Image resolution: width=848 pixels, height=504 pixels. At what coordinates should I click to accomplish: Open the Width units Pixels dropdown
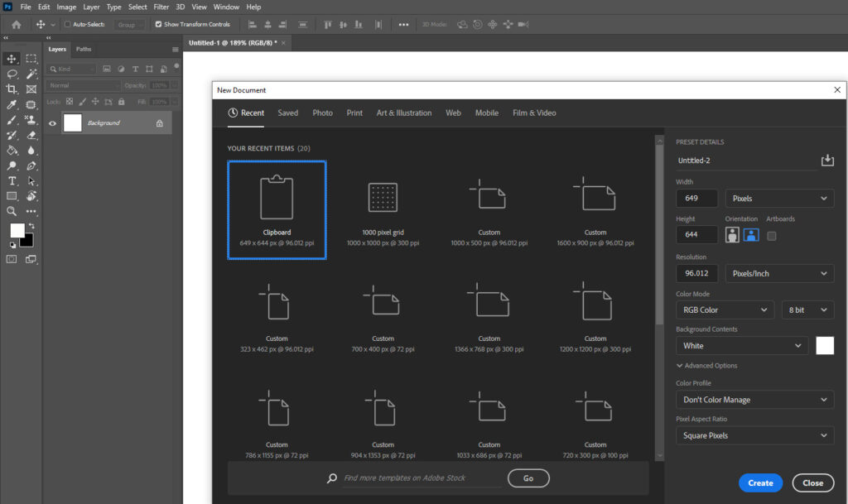click(778, 198)
